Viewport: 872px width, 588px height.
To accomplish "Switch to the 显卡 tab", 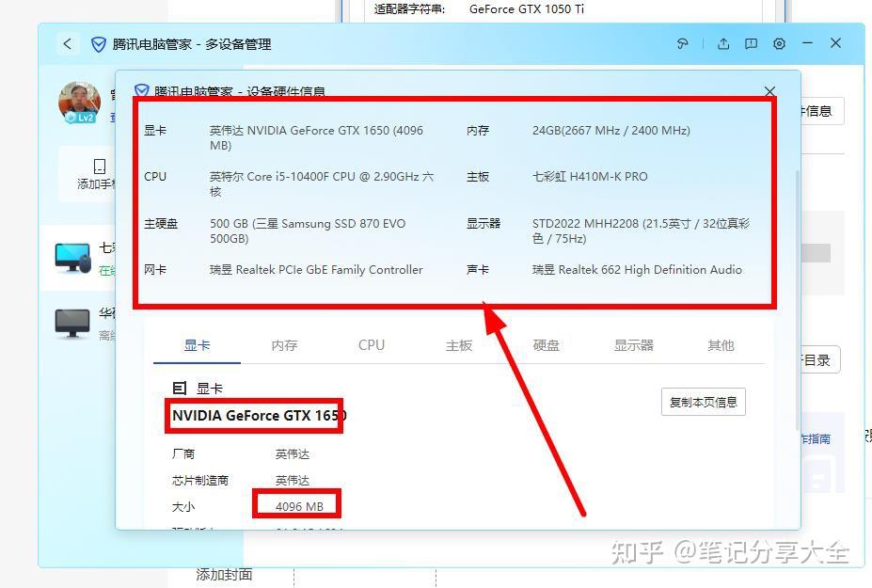I will tap(197, 345).
